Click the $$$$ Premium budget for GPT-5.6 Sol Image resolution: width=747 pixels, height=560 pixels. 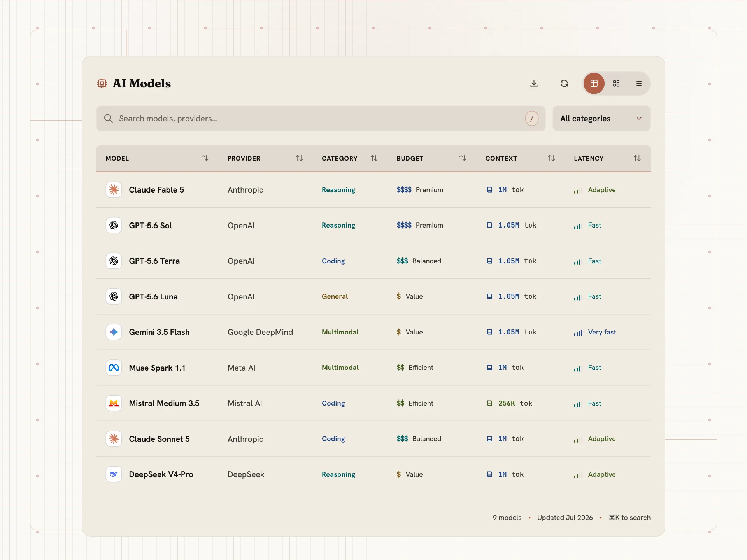pyautogui.click(x=420, y=225)
